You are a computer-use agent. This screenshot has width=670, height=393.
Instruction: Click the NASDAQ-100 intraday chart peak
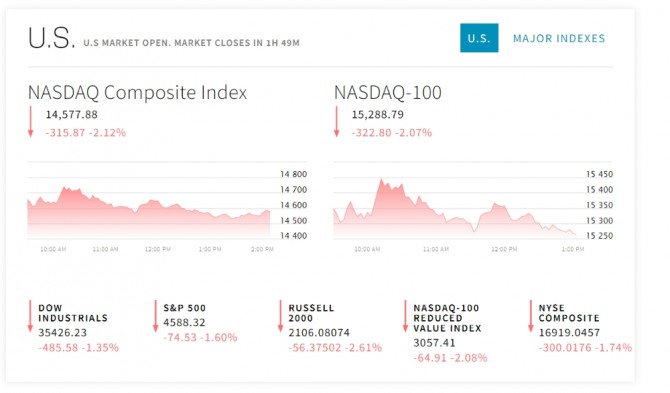381,181
